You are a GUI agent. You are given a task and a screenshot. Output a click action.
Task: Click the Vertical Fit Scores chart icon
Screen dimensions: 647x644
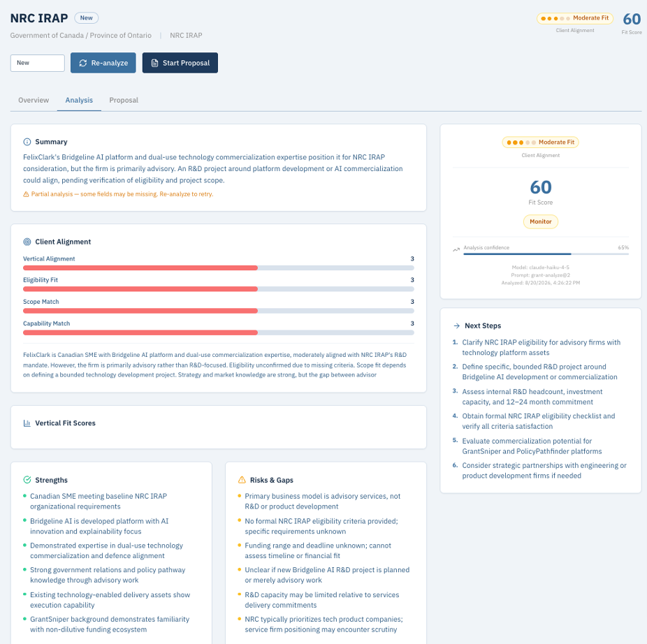click(x=27, y=423)
